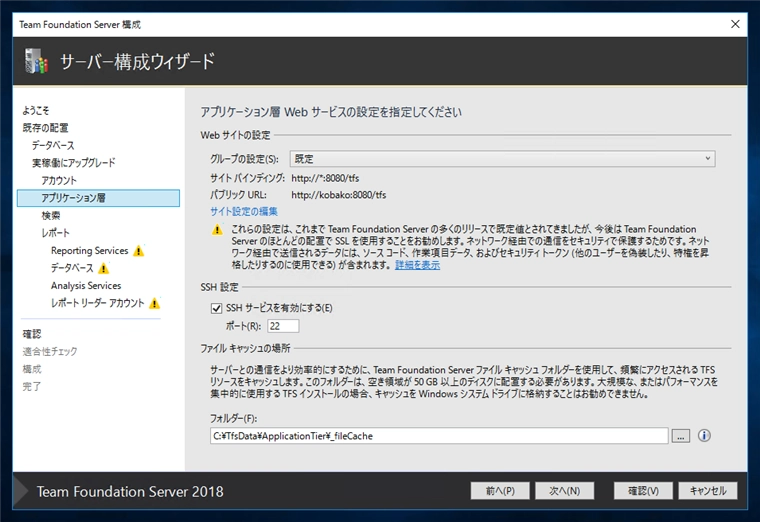The image size is (760, 522).
Task: Open データベース step under レポート
Action: [x=72, y=268]
